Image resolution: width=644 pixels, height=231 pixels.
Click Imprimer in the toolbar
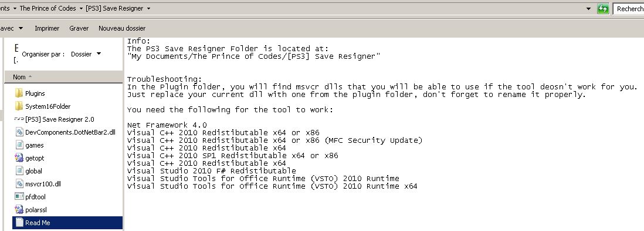[x=47, y=28]
